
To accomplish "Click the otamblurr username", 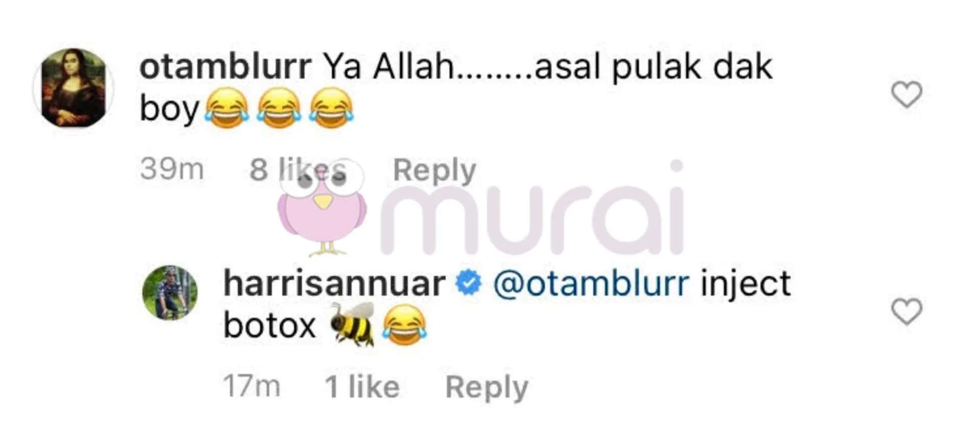I will click(x=225, y=67).
